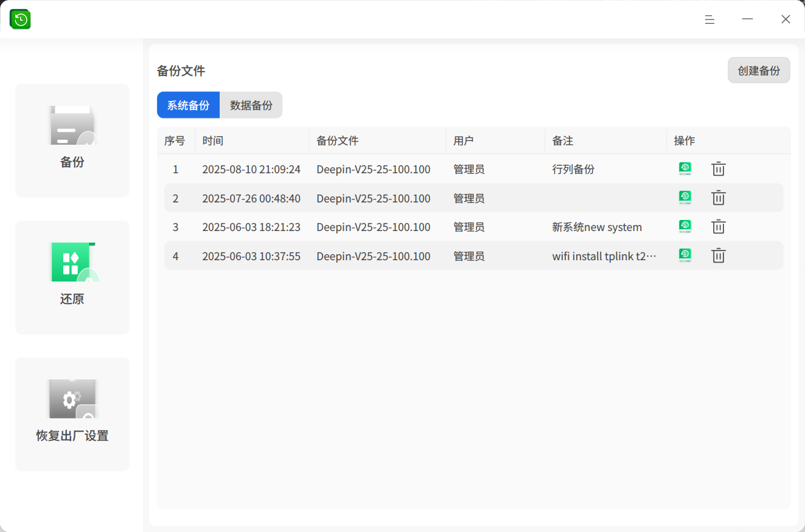
Task: Delete the wifi install tplink backup
Action: 719,255
